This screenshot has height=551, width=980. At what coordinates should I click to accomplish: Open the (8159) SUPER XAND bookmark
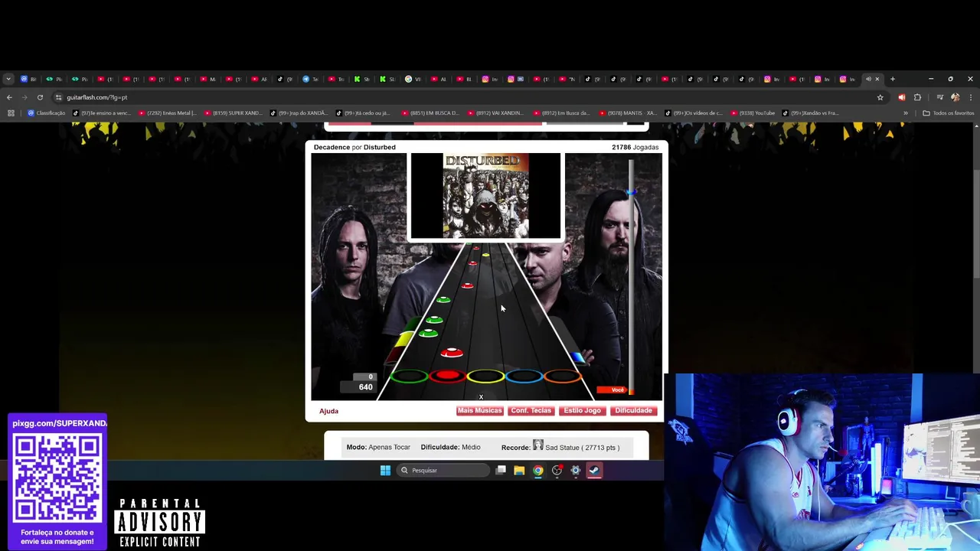coord(234,113)
